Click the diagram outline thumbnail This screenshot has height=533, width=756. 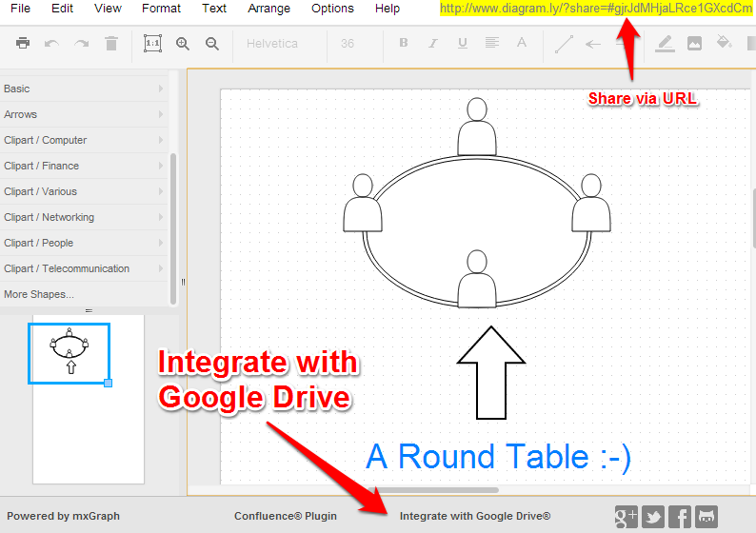pyautogui.click(x=70, y=354)
